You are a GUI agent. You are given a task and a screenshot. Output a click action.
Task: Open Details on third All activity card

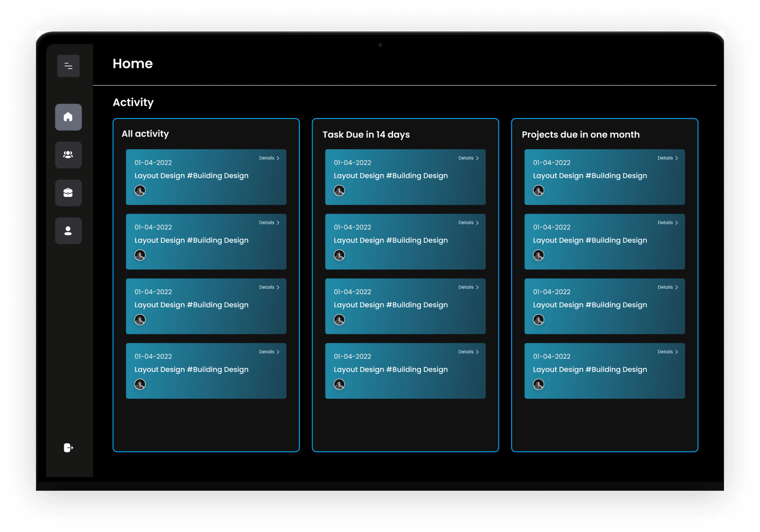coord(269,287)
